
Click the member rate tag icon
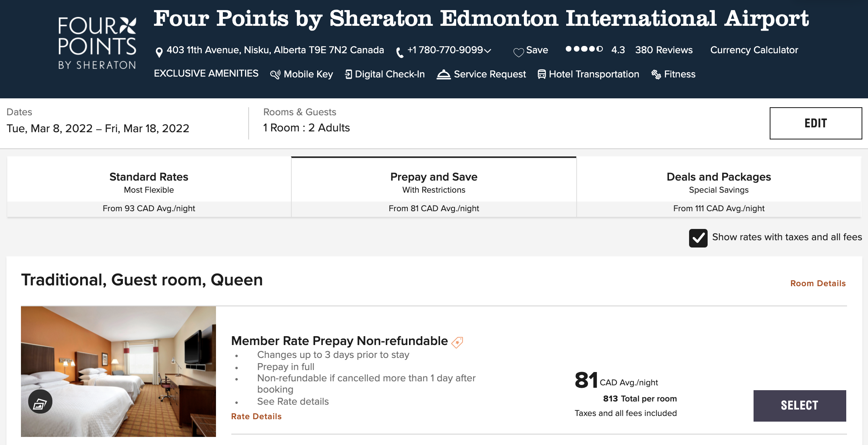[x=457, y=342]
